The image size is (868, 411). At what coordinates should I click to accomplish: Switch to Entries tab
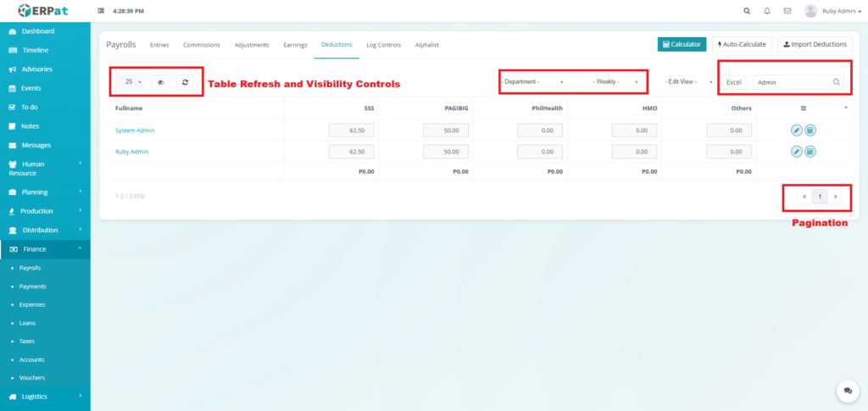[159, 45]
